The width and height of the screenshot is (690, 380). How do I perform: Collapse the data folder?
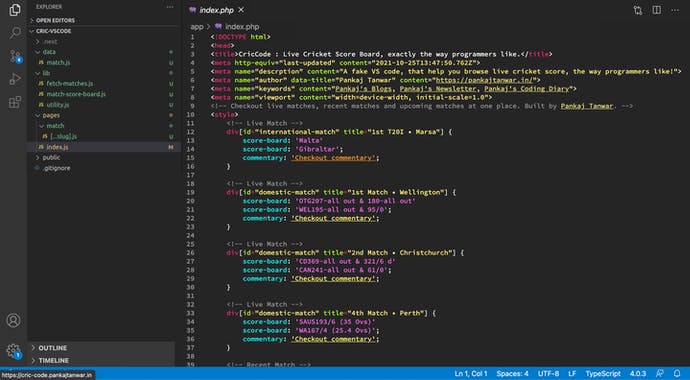point(104,52)
